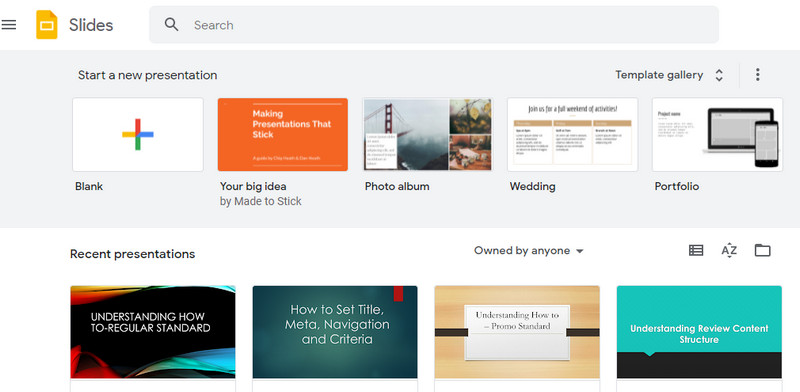Click the Start a new presentation heading
Viewport: 800px width, 392px height.
coord(147,75)
